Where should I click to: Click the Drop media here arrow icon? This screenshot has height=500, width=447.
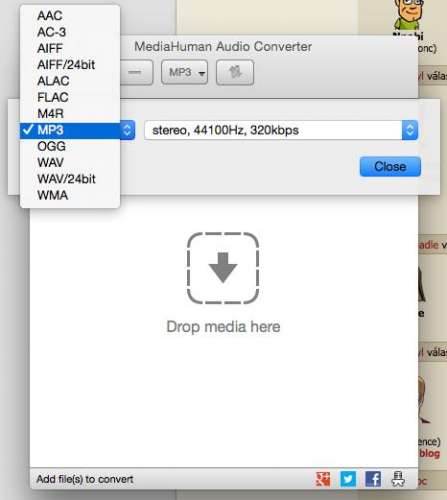(223, 268)
